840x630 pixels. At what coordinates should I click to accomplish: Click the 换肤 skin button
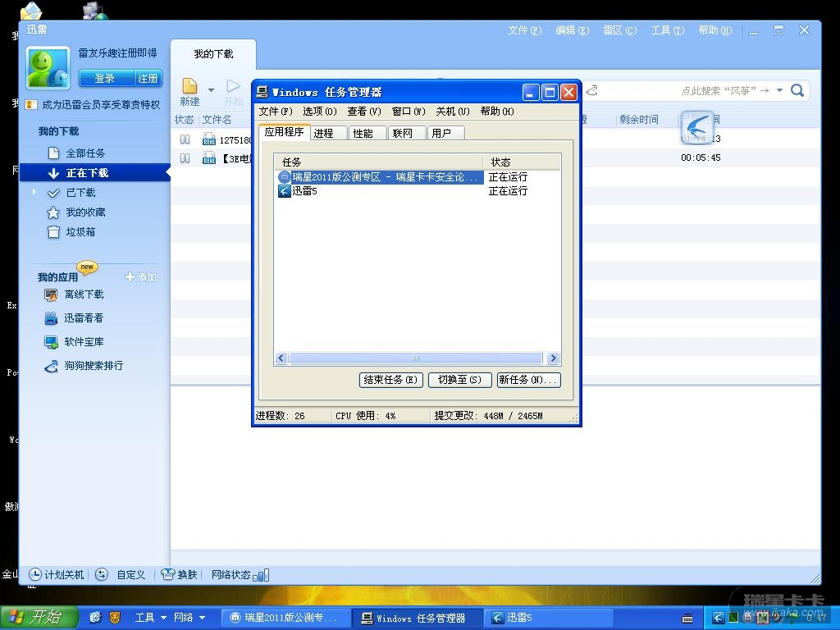pyautogui.click(x=179, y=575)
